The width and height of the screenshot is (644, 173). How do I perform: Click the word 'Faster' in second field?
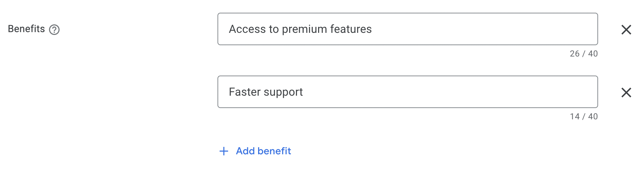click(x=245, y=92)
